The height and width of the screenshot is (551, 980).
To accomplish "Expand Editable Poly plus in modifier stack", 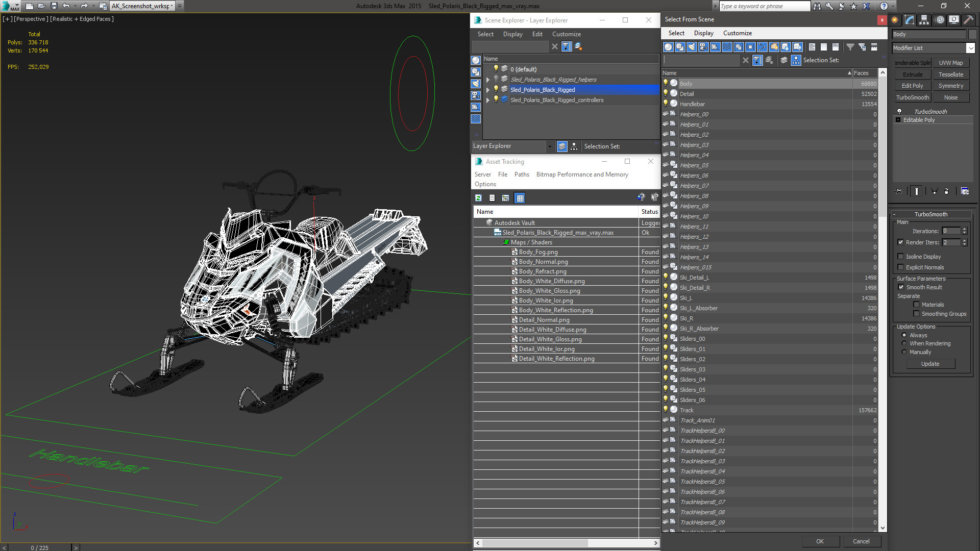I will pos(898,120).
